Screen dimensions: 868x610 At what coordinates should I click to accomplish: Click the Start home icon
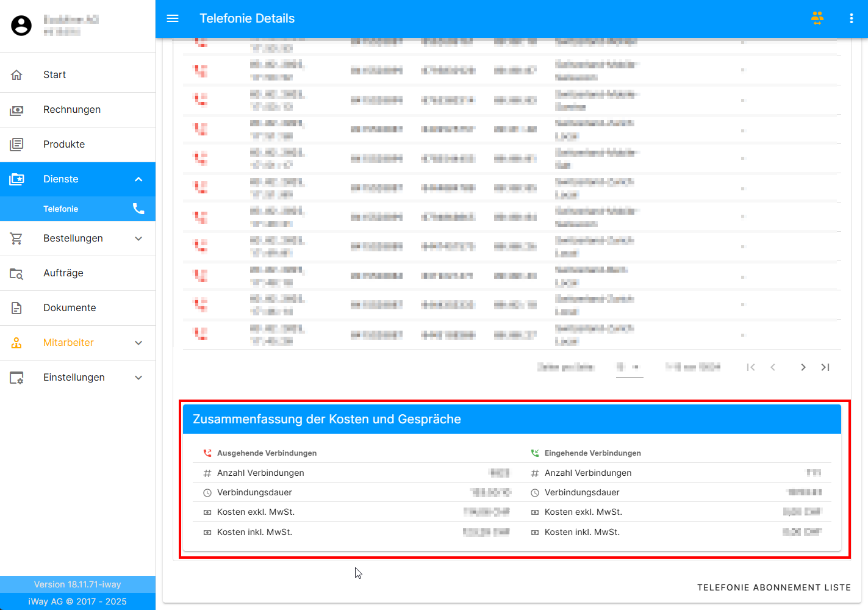(16, 75)
